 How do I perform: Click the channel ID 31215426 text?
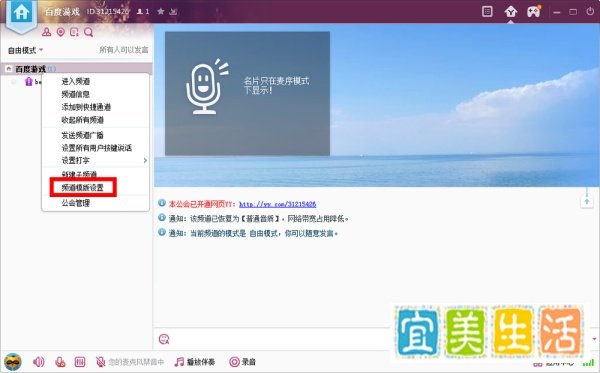pos(107,11)
